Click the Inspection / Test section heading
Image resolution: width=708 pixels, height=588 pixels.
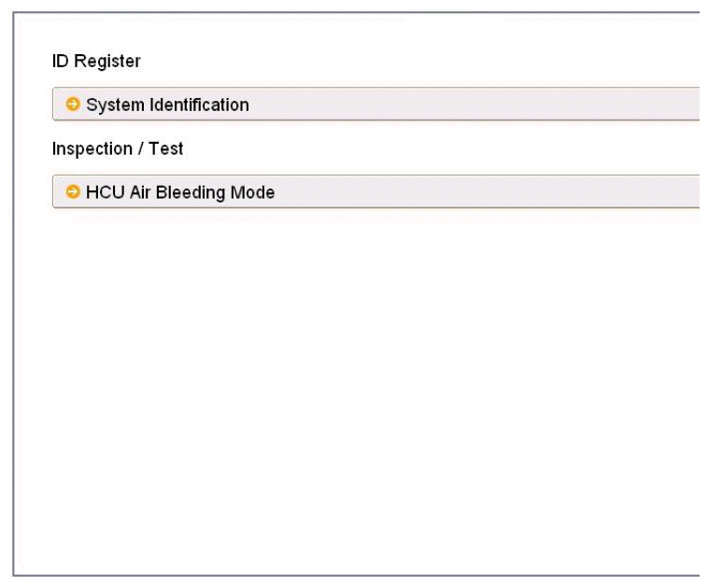tap(118, 148)
